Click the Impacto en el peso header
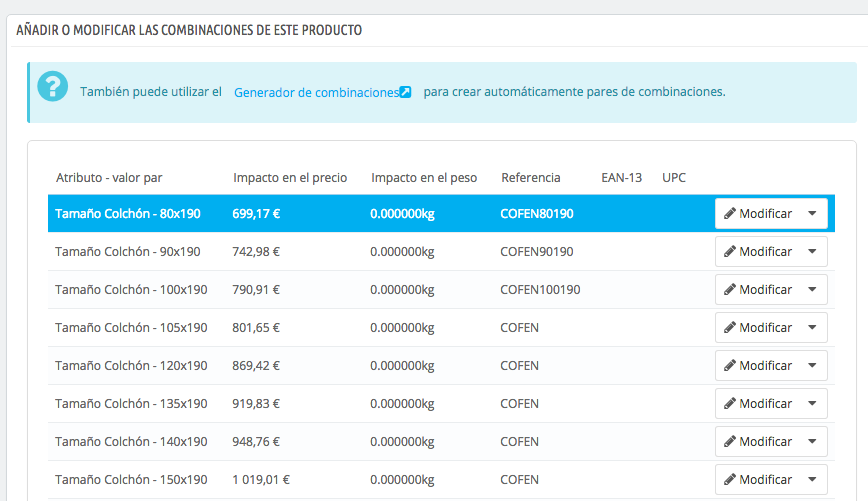 (x=424, y=178)
